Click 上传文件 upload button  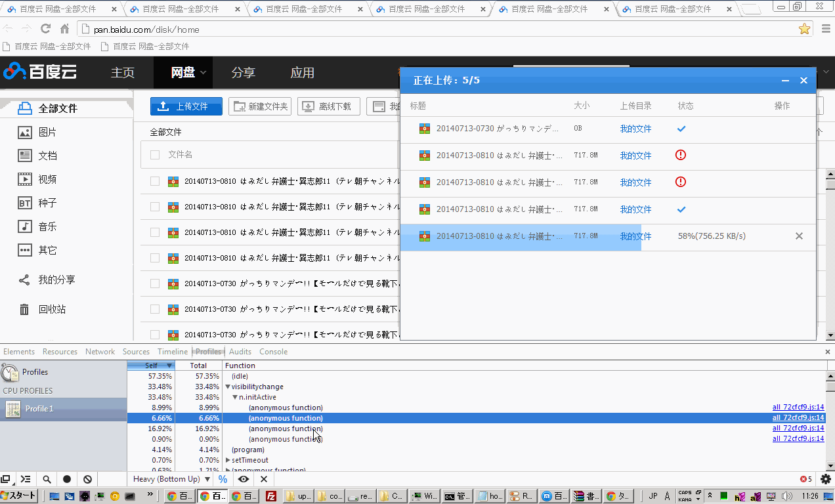[186, 106]
